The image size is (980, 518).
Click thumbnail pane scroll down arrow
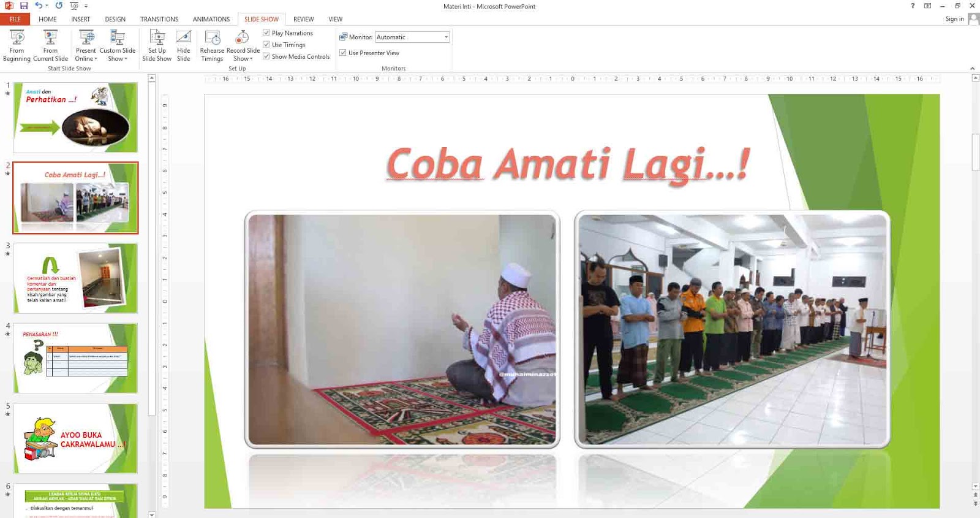(x=152, y=514)
